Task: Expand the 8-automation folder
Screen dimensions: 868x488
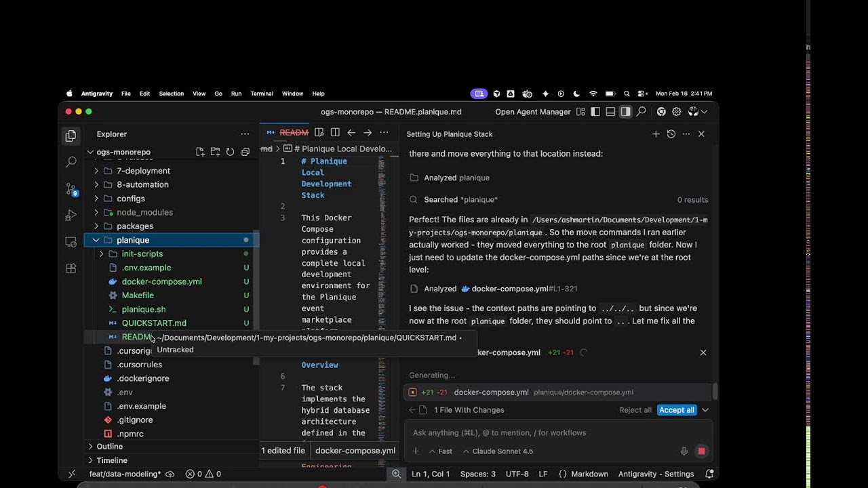Action: click(x=96, y=184)
